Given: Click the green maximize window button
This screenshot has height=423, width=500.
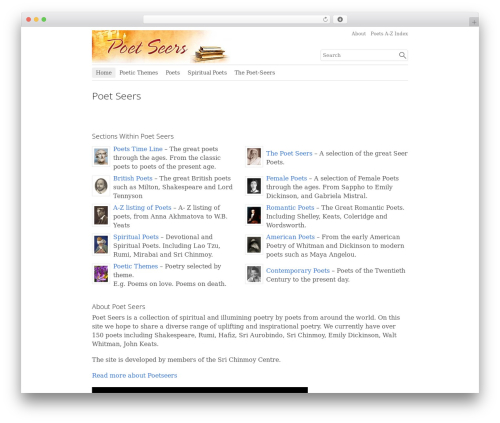Looking at the screenshot, I should click(44, 19).
